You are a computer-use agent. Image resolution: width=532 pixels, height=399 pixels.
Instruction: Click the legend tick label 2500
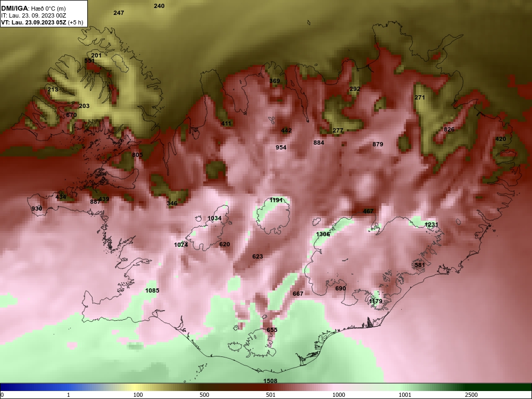(471, 395)
